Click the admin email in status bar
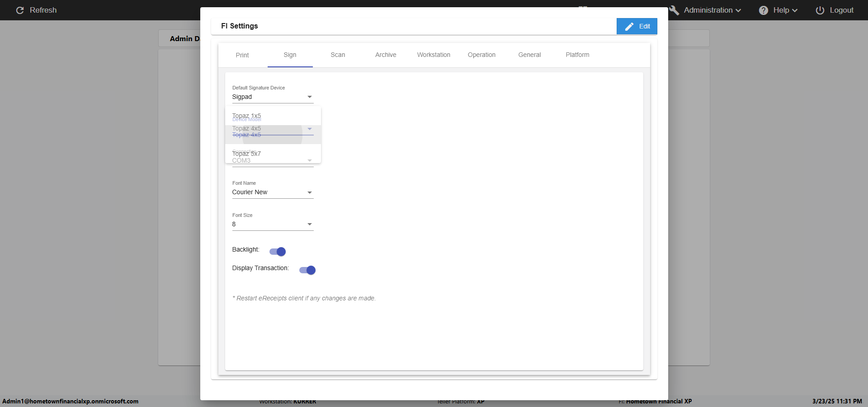The height and width of the screenshot is (407, 868). point(71,401)
